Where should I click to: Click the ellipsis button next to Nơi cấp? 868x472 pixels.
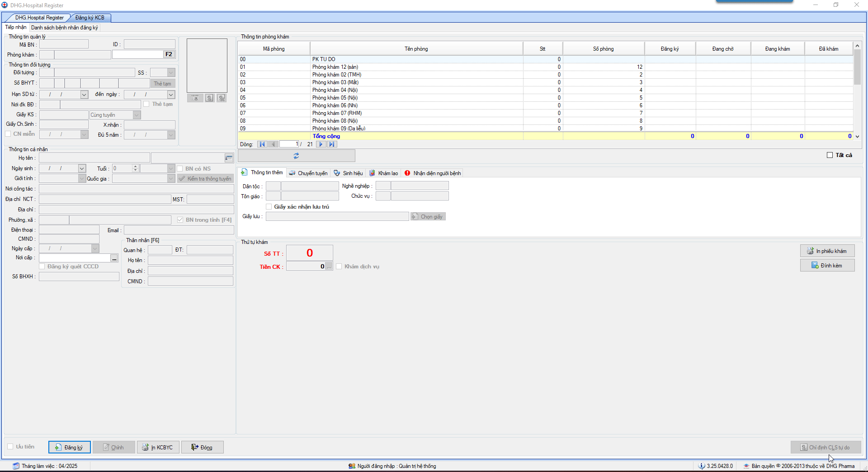click(x=114, y=258)
